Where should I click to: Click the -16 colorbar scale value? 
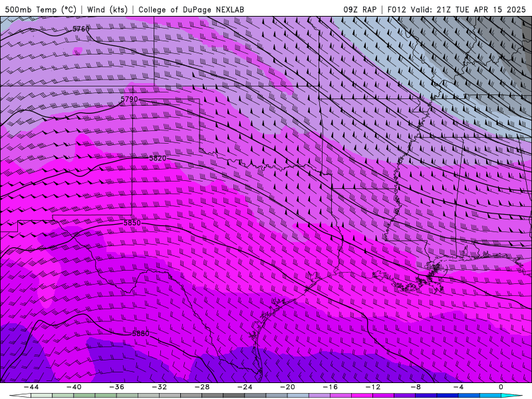point(330,387)
